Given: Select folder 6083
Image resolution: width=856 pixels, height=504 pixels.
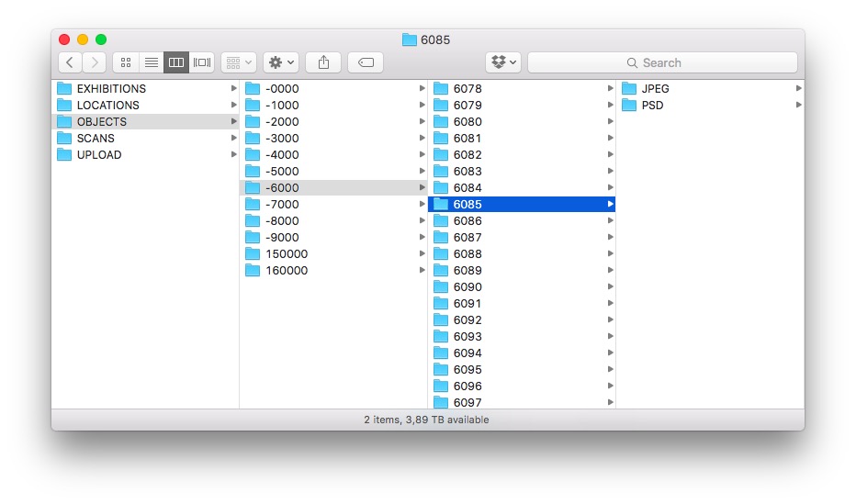Looking at the screenshot, I should (522, 172).
